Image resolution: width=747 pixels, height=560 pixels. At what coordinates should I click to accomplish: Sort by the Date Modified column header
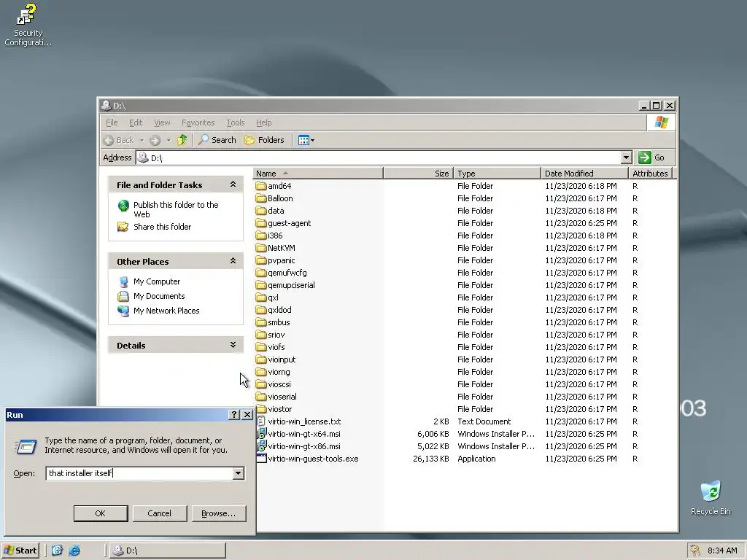click(x=584, y=174)
